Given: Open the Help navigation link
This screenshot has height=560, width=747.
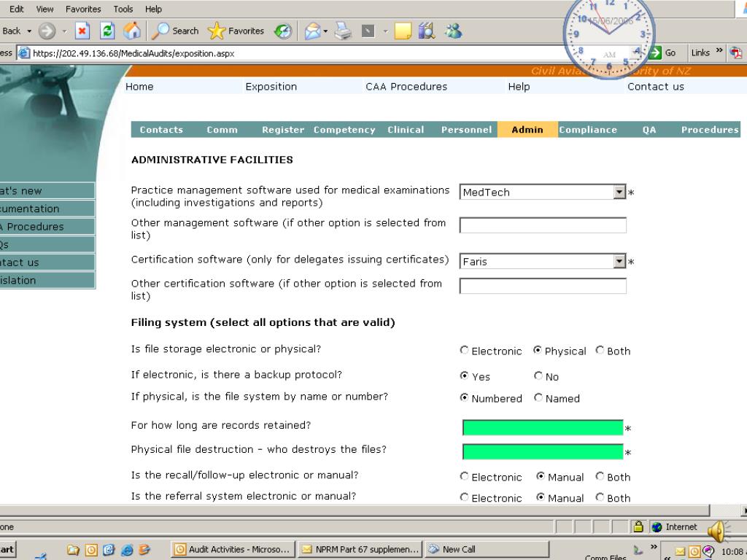Looking at the screenshot, I should pyautogui.click(x=519, y=87).
